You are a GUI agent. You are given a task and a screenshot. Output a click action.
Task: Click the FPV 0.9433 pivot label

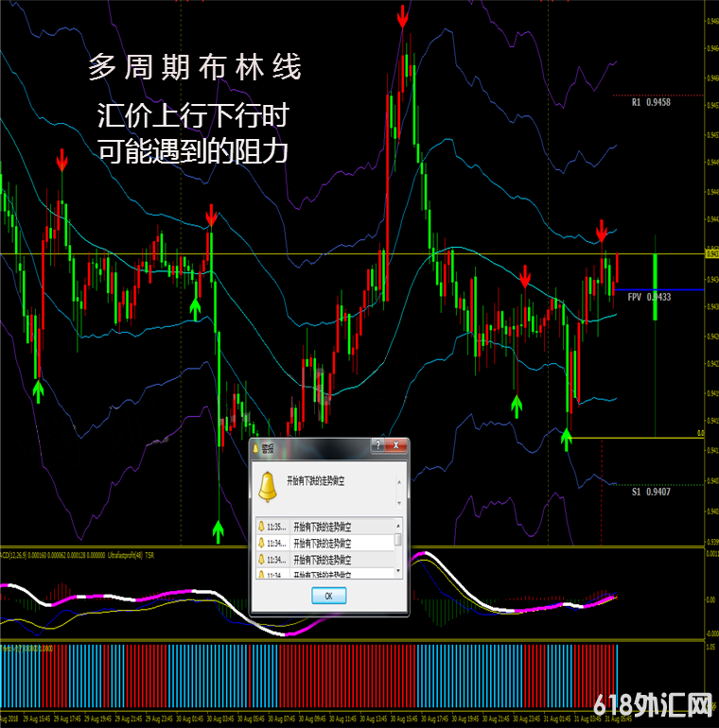[649, 297]
